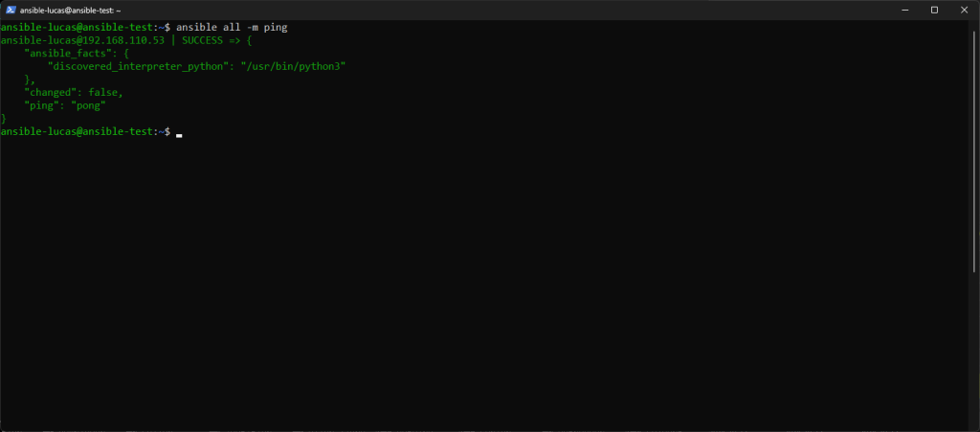Viewport: 980px width, 432px height.
Task: Click the bottom prompt's ansible-lucas@ansible-test text
Action: [77, 131]
